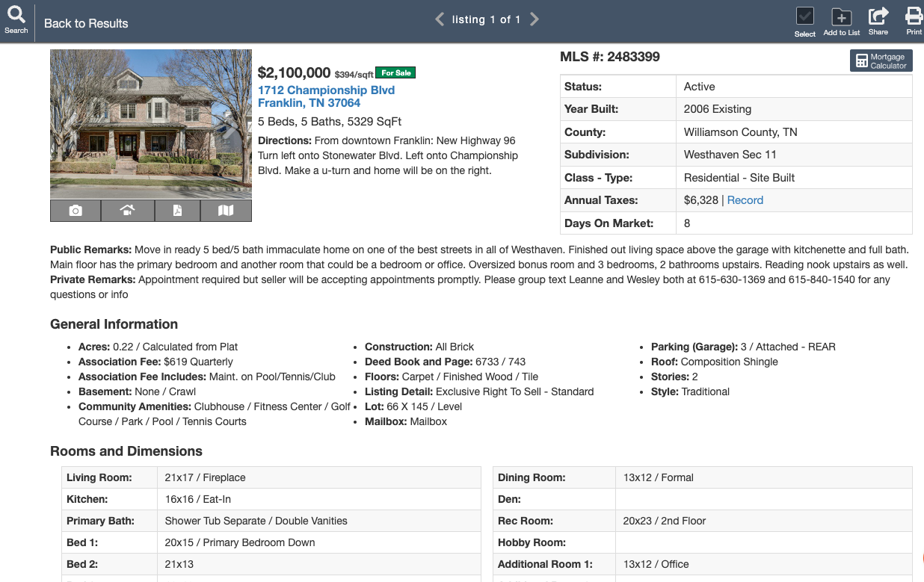Go back using the left listing chevron
Image resolution: width=924 pixels, height=582 pixels.
(440, 19)
